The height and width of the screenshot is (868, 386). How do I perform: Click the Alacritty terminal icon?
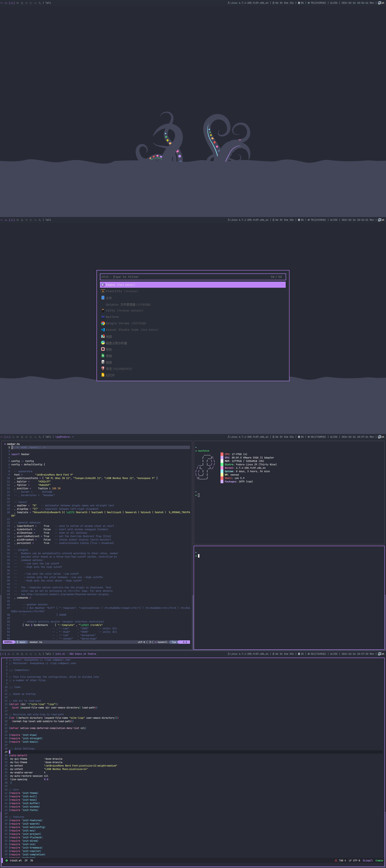[x=103, y=291]
